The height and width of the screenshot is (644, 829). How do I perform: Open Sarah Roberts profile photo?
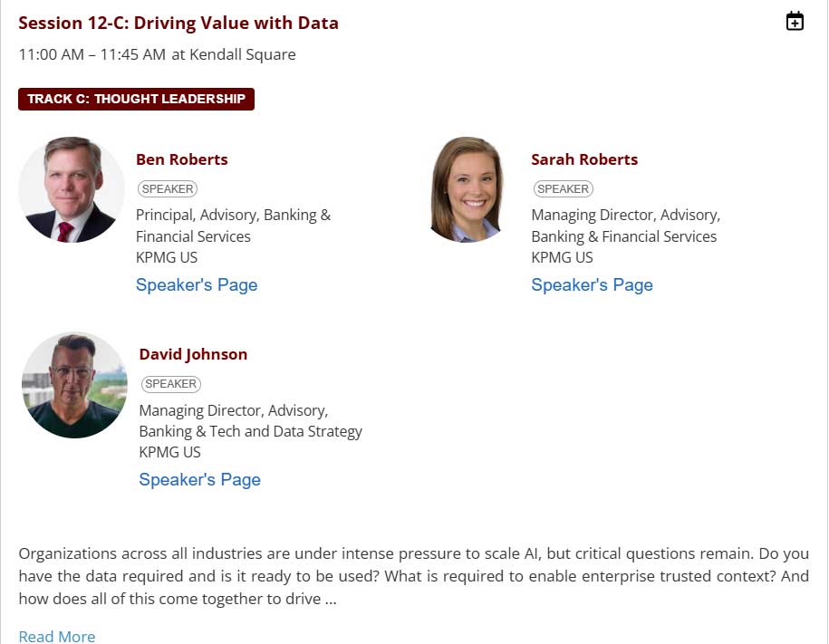point(467,189)
